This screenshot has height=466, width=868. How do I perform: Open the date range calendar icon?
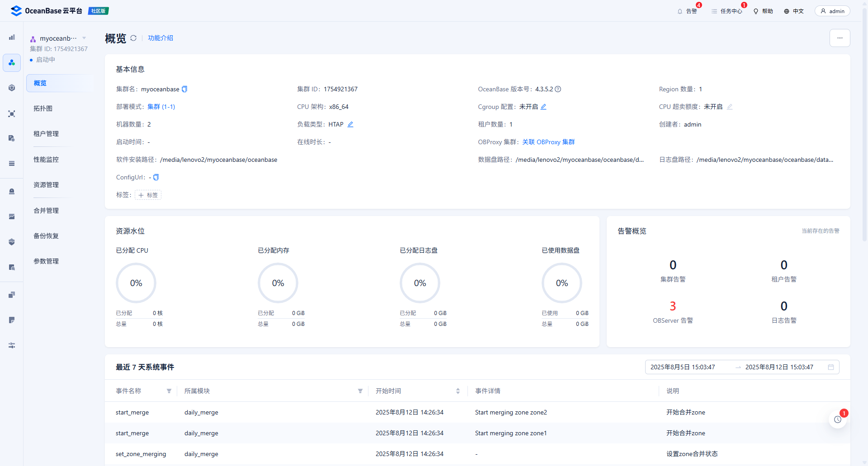pos(831,367)
